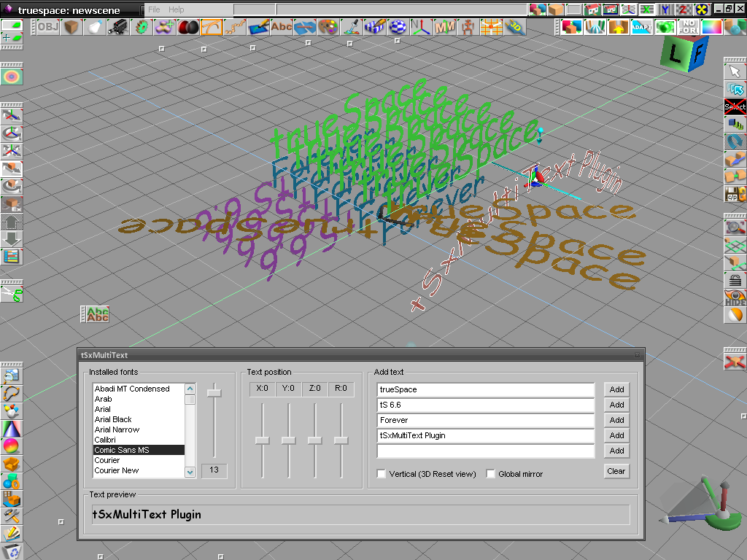Viewport: 747px width, 560px height.
Task: Click the magnifier zoom view icon
Action: click(735, 228)
